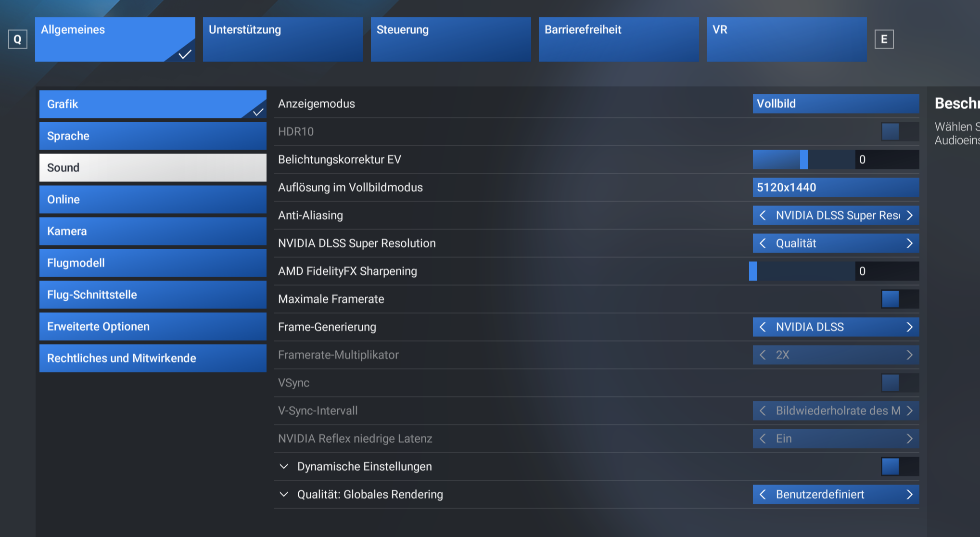Click the E next-tab key icon
The width and height of the screenshot is (980, 537).
tap(884, 39)
